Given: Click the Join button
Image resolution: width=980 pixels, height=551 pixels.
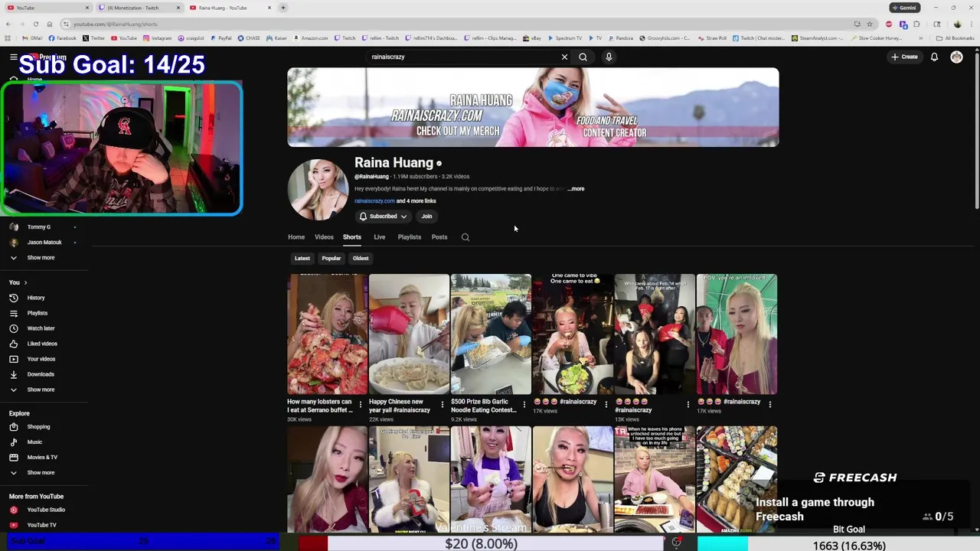Looking at the screenshot, I should coord(426,217).
